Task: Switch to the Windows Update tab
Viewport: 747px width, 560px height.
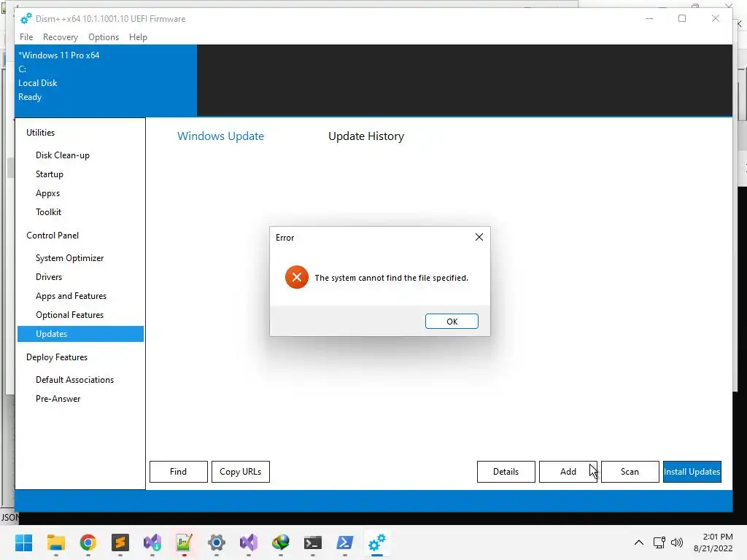Action: pyautogui.click(x=220, y=136)
